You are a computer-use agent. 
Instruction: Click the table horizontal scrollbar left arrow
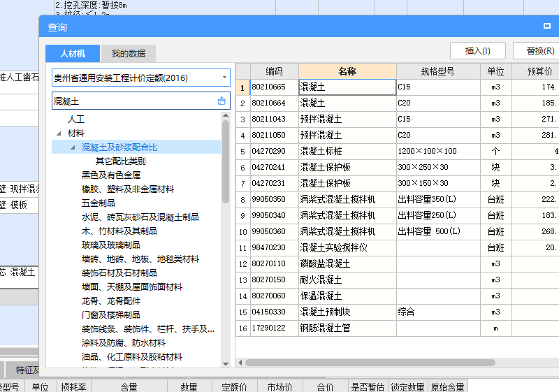[x=240, y=363]
